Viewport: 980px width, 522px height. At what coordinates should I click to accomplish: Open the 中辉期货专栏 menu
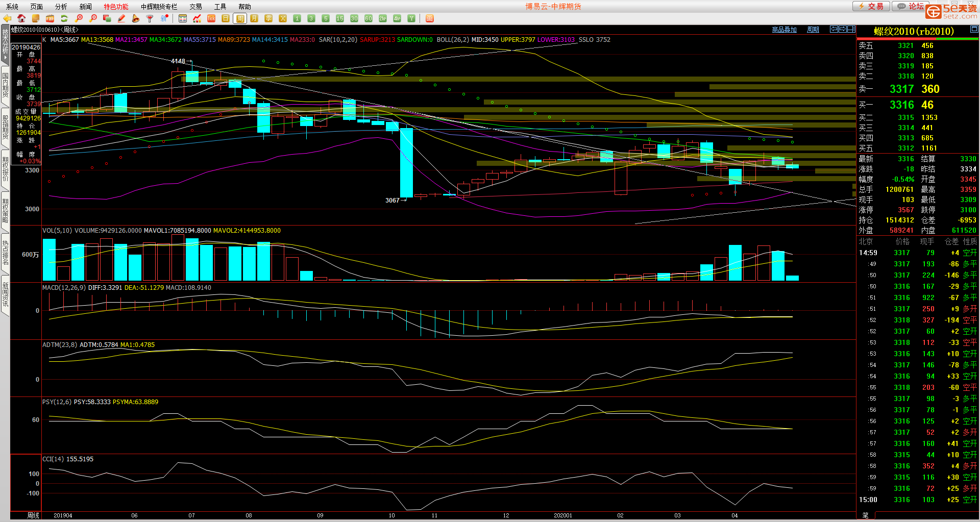(x=159, y=7)
